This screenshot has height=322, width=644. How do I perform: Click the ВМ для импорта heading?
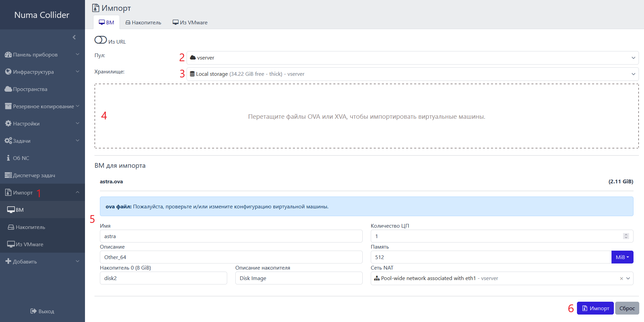(x=120, y=165)
